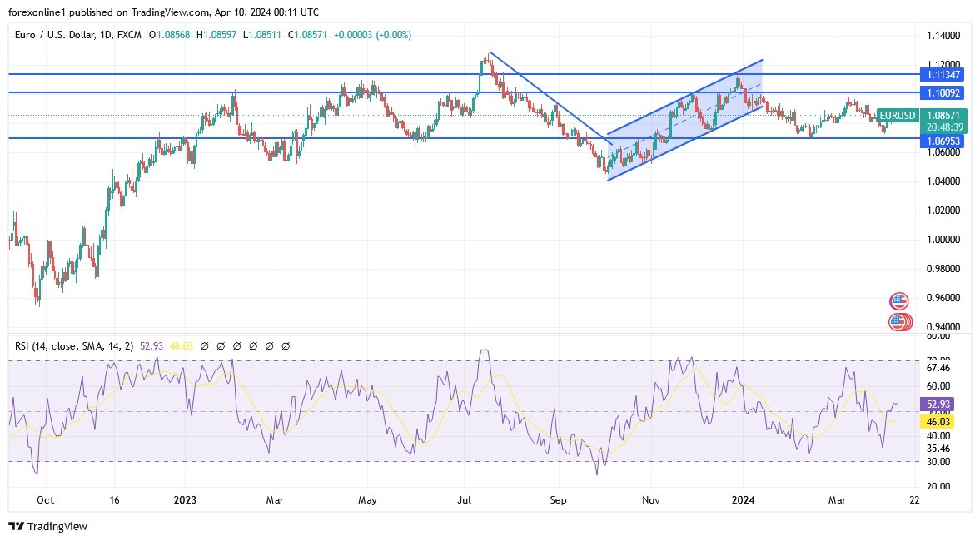Click the blue 1.10092 price level label
This screenshot has height=541, width=980.
[x=941, y=92]
